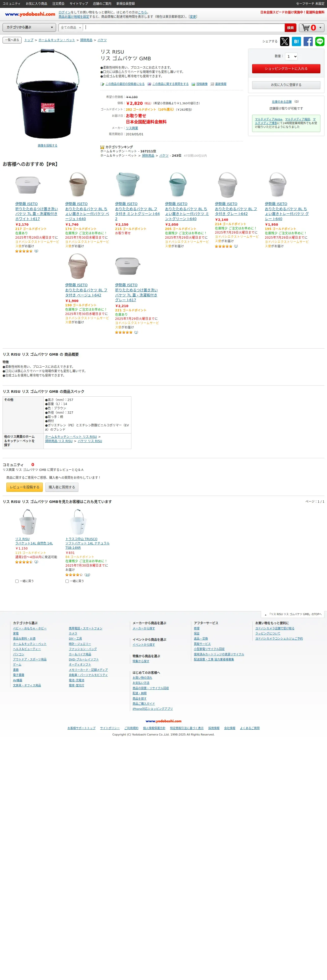This screenshot has height=980, width=327.
Task: Click the 最新情報 document icon
Action: tap(212, 84)
